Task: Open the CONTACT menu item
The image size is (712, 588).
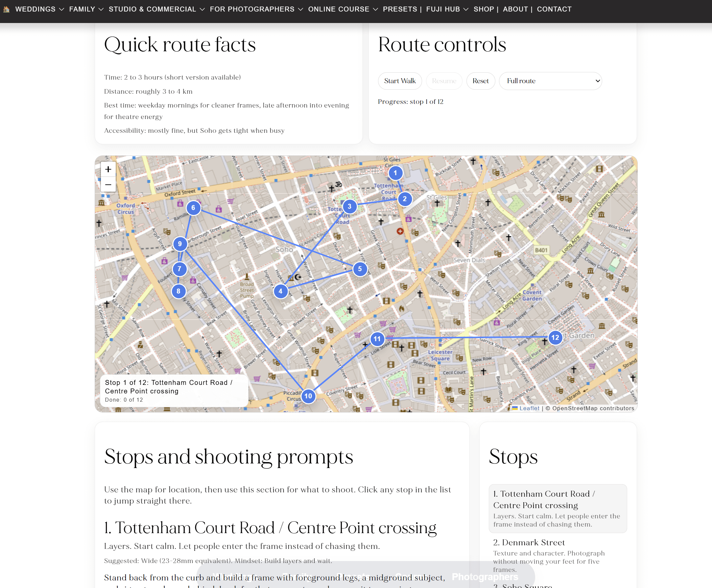Action: coord(554,9)
